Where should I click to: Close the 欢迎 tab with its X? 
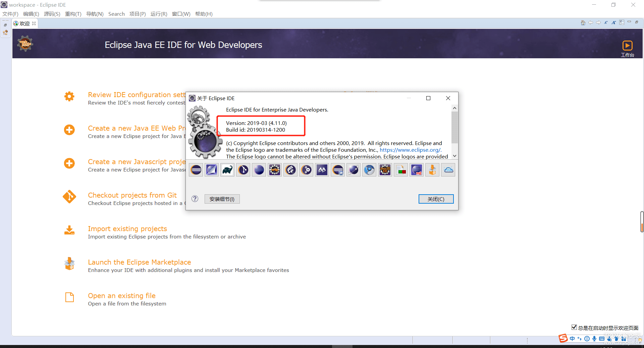pyautogui.click(x=34, y=23)
